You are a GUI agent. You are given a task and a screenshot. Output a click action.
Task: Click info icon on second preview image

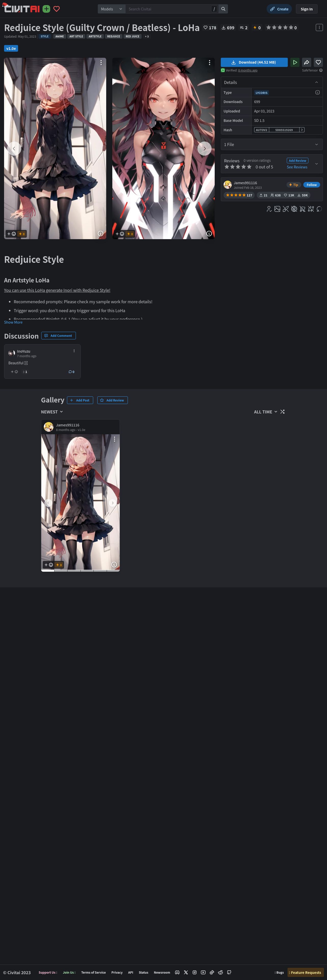(x=209, y=234)
